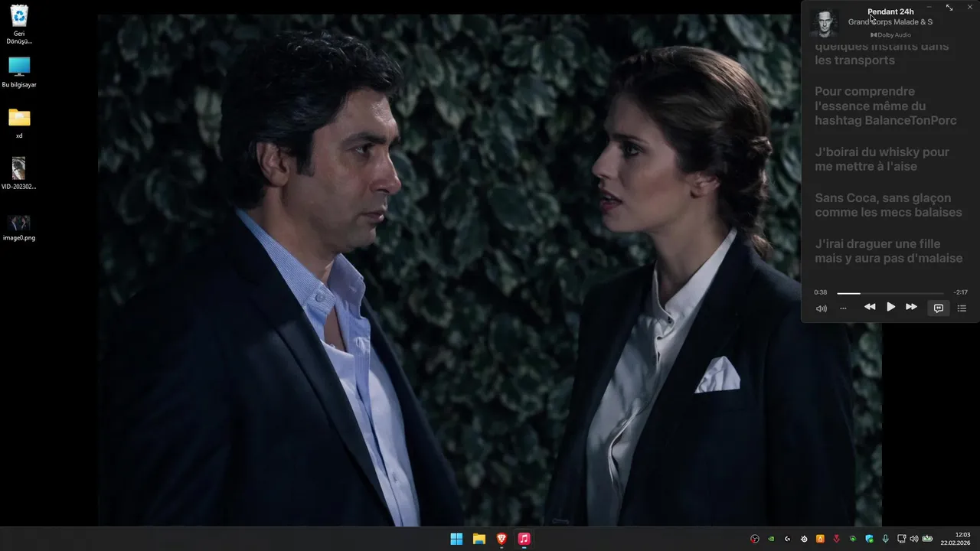Open network settings from system tray
This screenshot has width=980, height=551.
click(901, 539)
